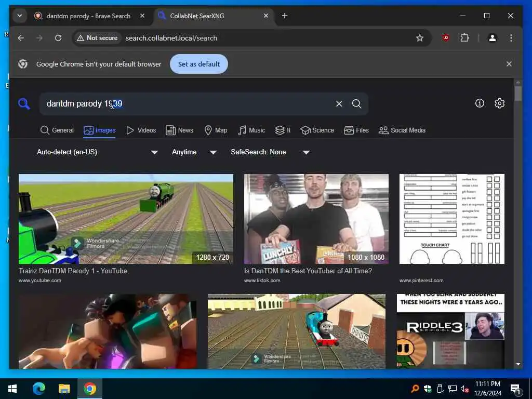Image resolution: width=532 pixels, height=399 pixels.
Task: Switch to General search category
Action: point(57,130)
